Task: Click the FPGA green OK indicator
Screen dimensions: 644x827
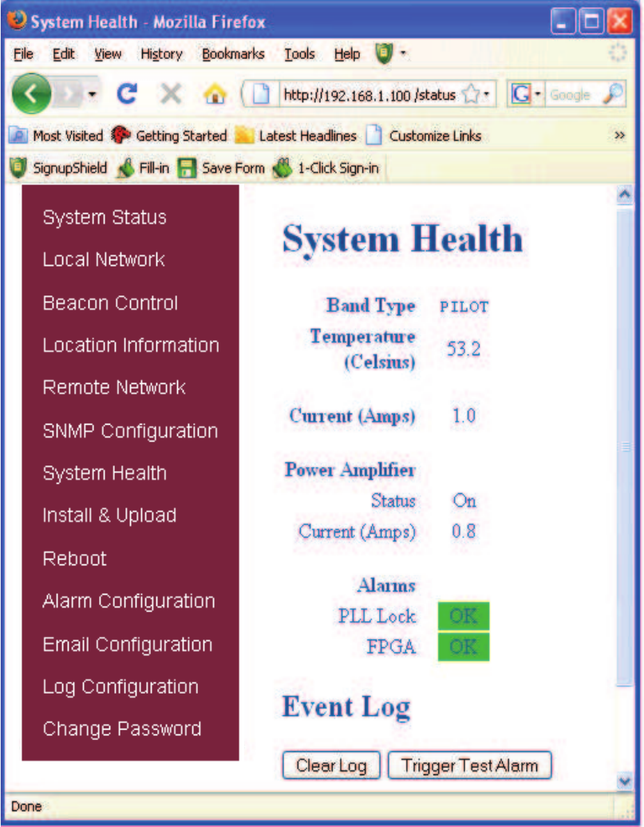Action: point(464,647)
